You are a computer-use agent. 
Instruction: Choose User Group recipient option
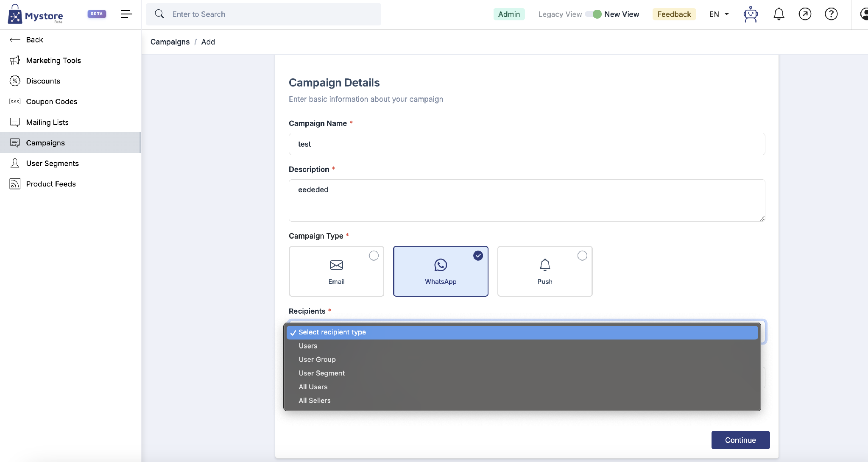(x=522, y=359)
